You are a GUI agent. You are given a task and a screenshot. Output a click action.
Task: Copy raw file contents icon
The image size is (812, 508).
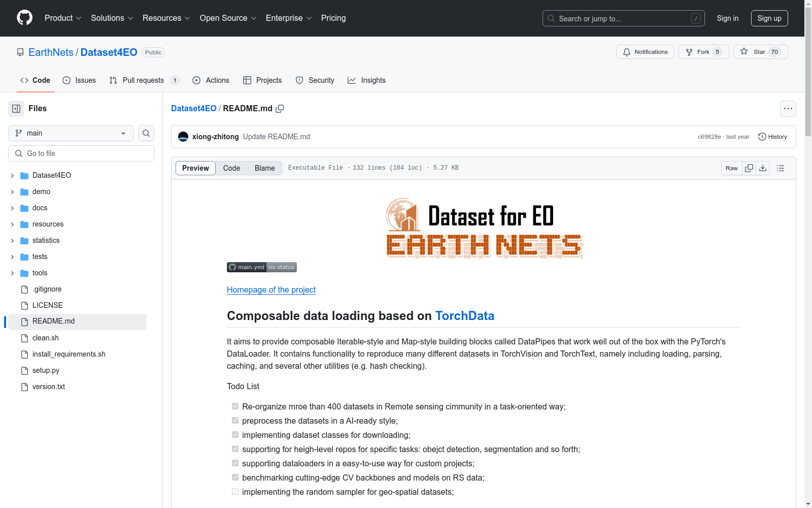pyautogui.click(x=749, y=168)
